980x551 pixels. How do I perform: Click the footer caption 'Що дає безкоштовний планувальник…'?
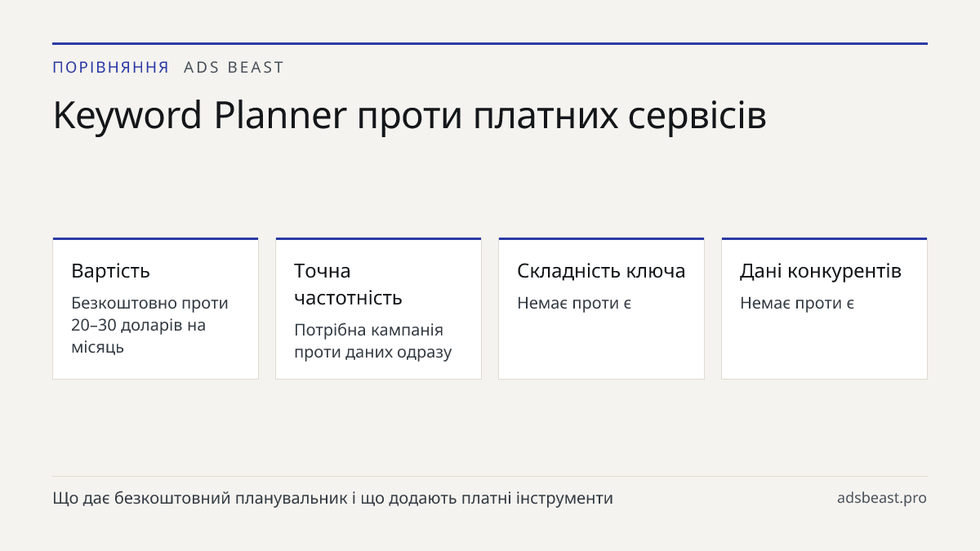pyautogui.click(x=332, y=498)
